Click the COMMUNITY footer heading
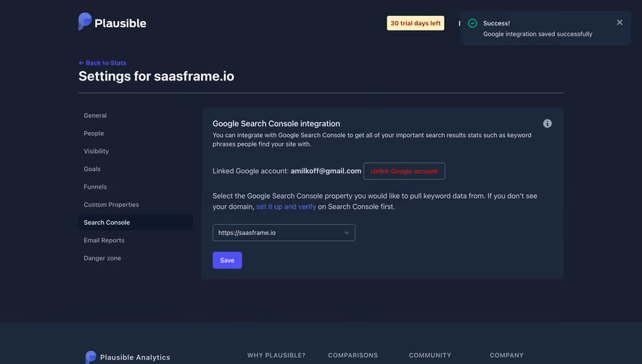 click(430, 355)
